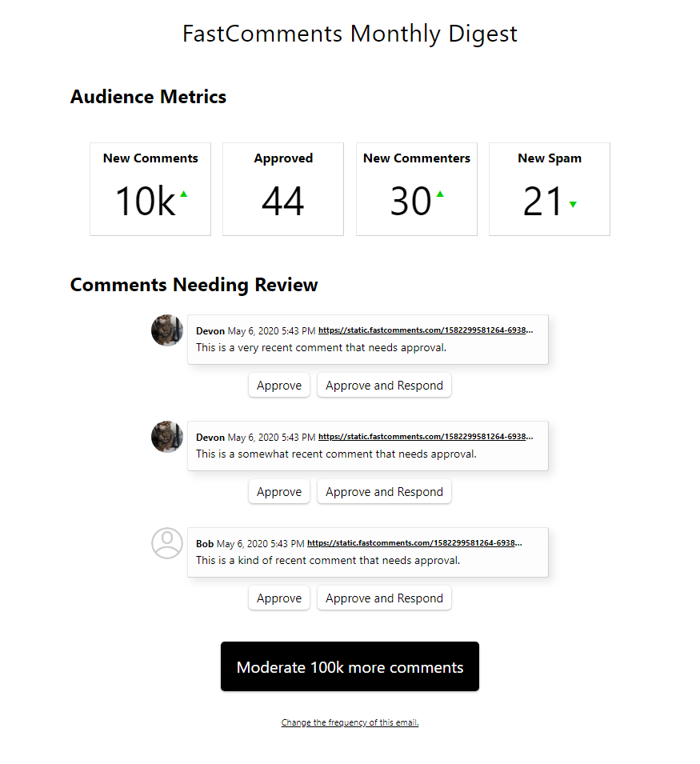Approve and Respond to Bob's comment
The image size is (700, 764).
(384, 598)
